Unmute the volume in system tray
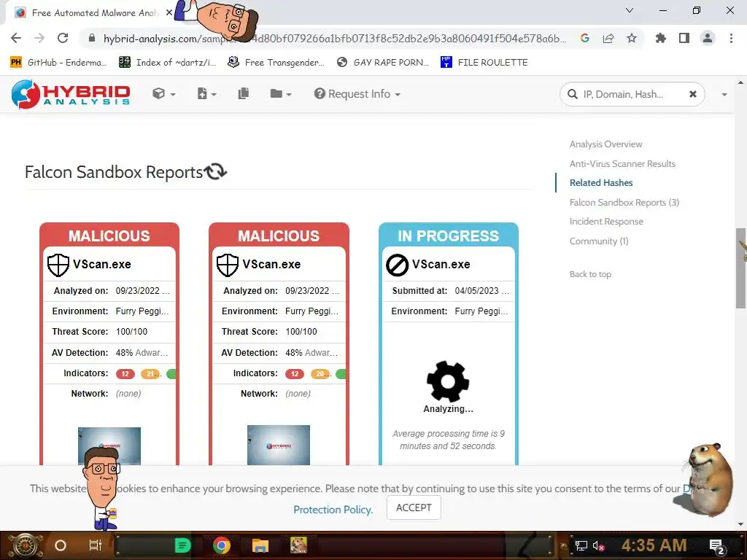 tap(598, 545)
